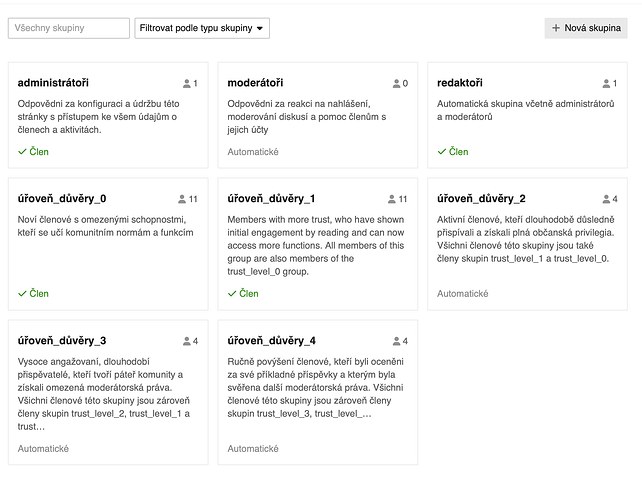Click member count icon on redaktoři card
Viewport: 642px width, 500px height.
(606, 84)
